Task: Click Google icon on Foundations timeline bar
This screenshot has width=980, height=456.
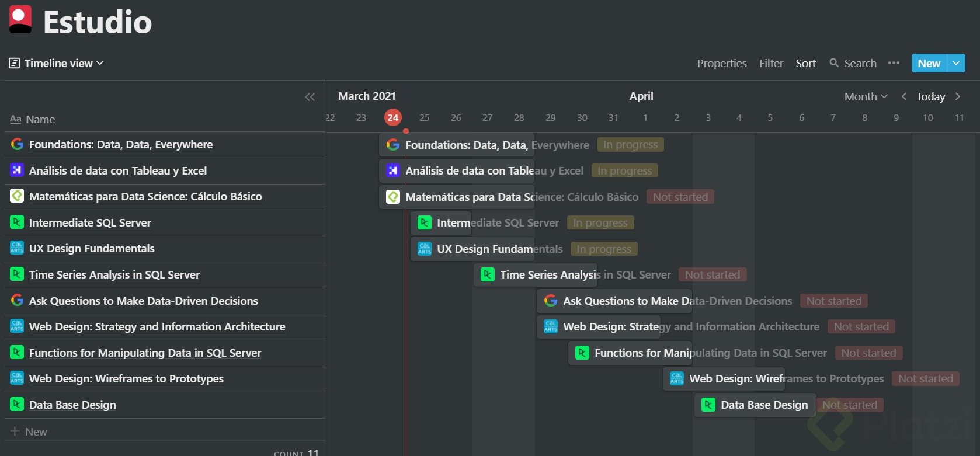Action: 393,145
